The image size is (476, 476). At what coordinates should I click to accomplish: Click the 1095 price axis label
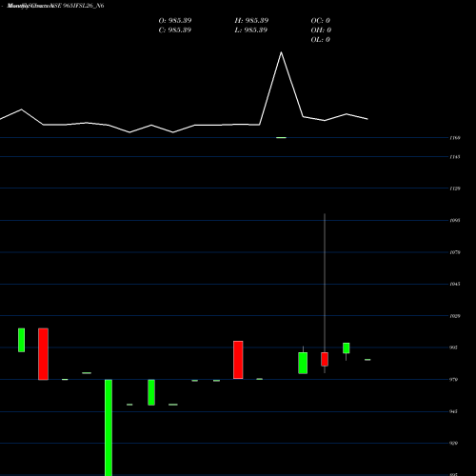pyautogui.click(x=455, y=220)
